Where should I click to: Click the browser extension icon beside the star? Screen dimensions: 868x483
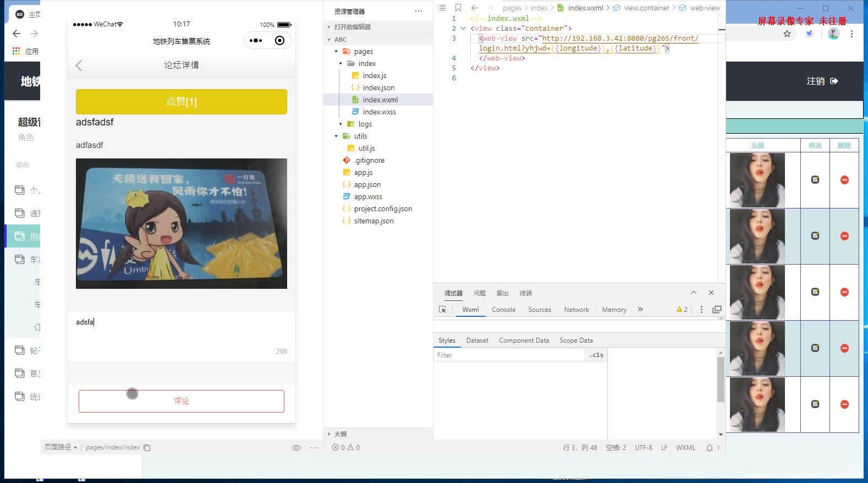coord(810,34)
